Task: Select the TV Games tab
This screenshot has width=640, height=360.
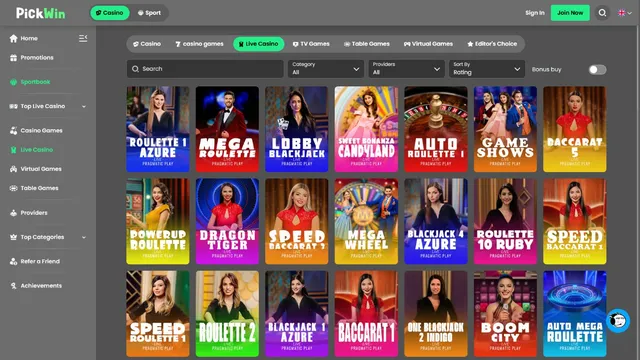Action: click(x=311, y=44)
